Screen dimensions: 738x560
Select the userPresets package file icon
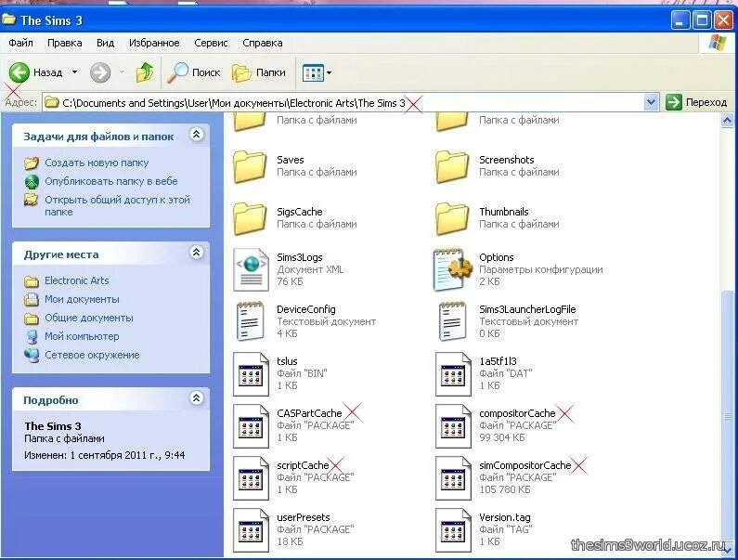[251, 530]
